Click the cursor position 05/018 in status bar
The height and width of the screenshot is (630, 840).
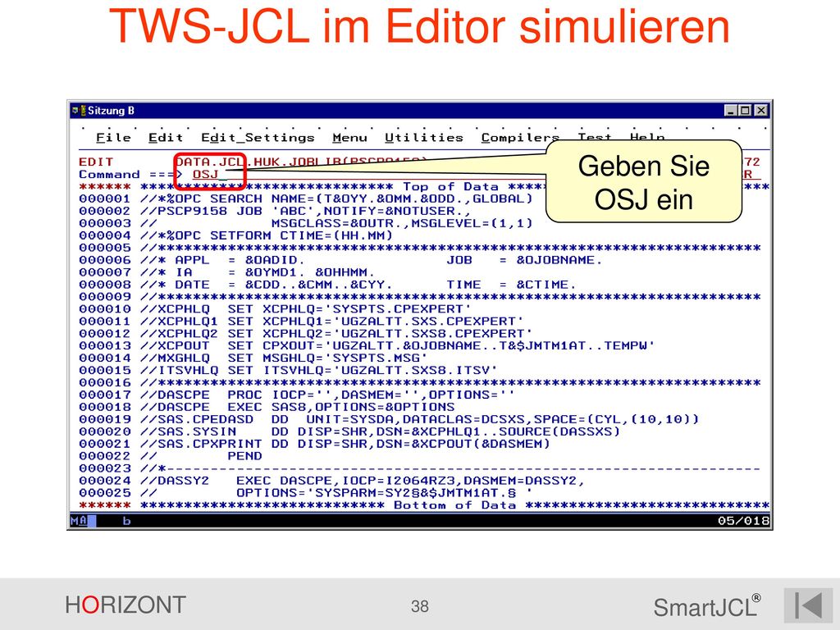pos(743,521)
